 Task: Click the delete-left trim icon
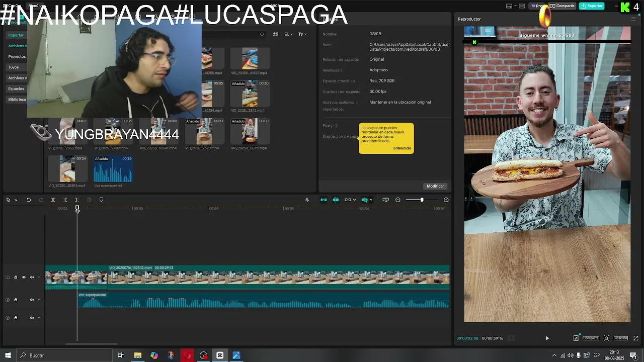[x=65, y=200]
